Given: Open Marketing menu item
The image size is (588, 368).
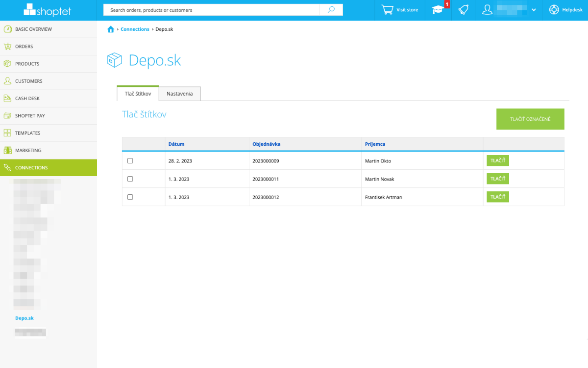Looking at the screenshot, I should (49, 151).
